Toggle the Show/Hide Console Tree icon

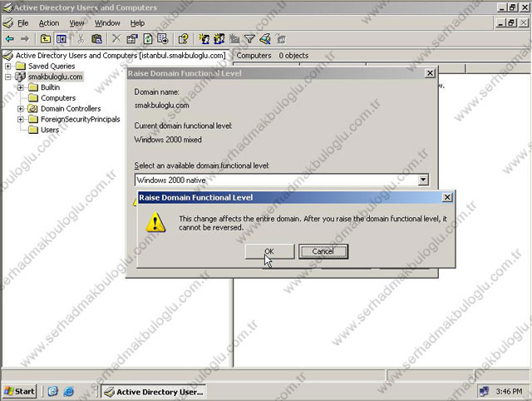click(x=62, y=39)
